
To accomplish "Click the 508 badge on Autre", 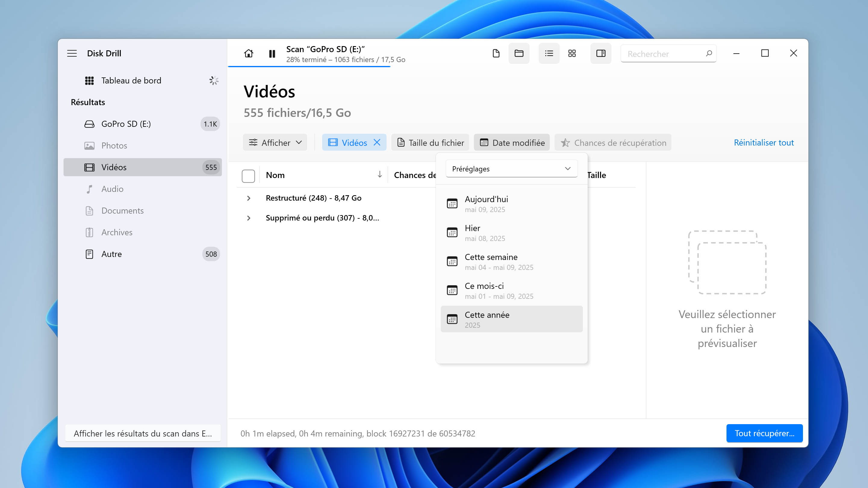I will [x=211, y=254].
